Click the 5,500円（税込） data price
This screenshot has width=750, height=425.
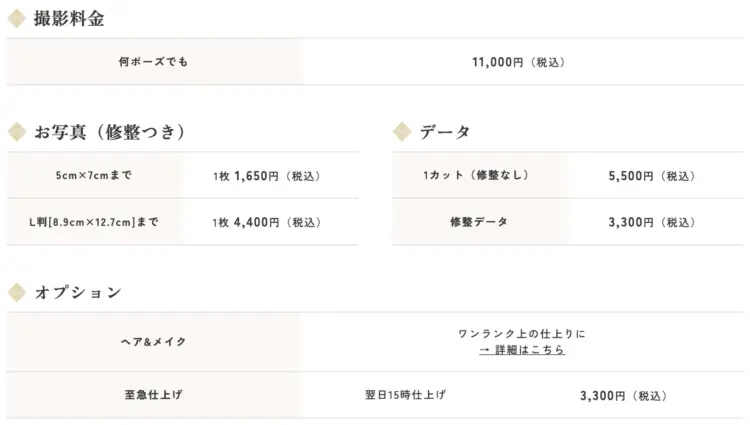pos(651,177)
